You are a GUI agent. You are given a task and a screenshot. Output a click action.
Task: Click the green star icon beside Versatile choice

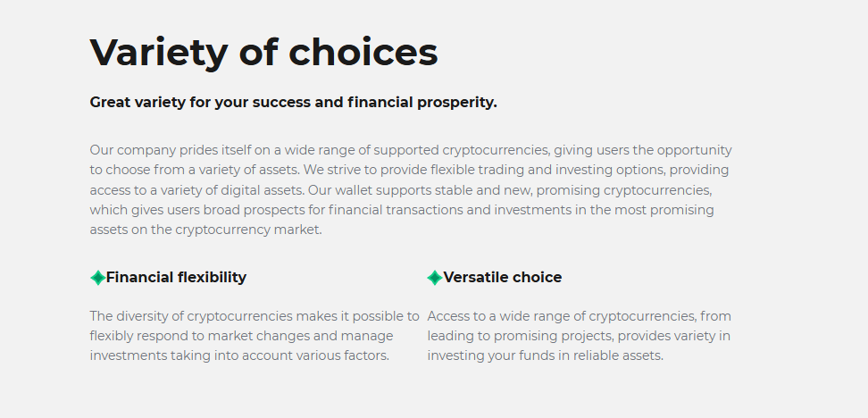coord(435,278)
